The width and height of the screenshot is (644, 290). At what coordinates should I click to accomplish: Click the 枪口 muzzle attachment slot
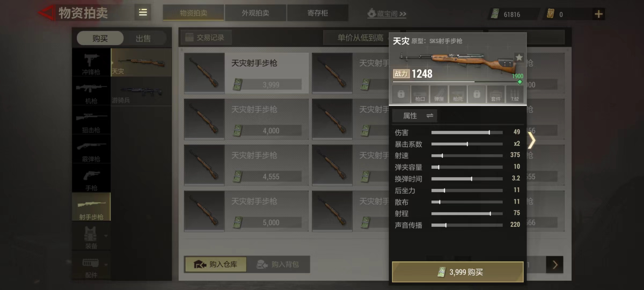pyautogui.click(x=420, y=94)
